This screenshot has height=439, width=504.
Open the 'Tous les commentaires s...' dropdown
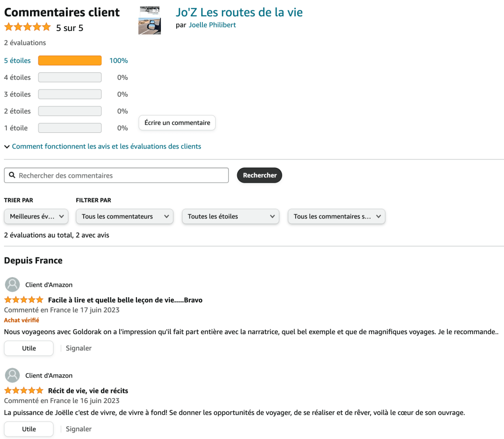click(x=336, y=217)
